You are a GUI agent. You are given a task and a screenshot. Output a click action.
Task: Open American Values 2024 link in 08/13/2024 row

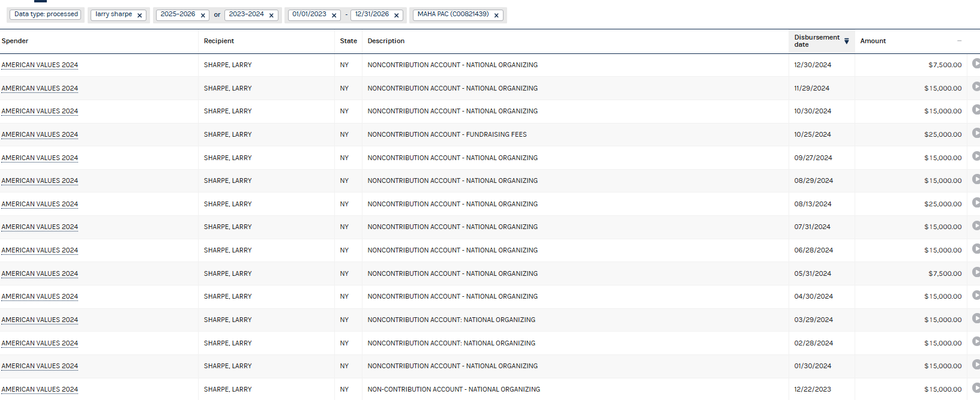click(x=40, y=204)
